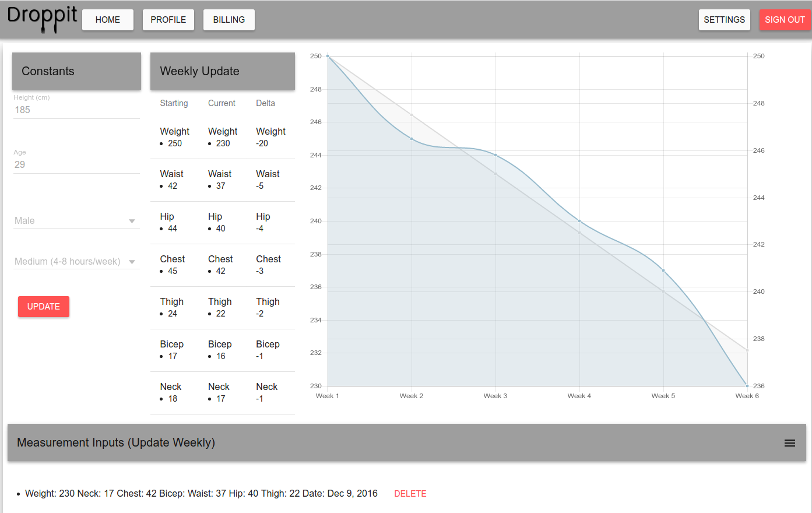
Task: Click the Neck delta value -1
Action: 259,399
